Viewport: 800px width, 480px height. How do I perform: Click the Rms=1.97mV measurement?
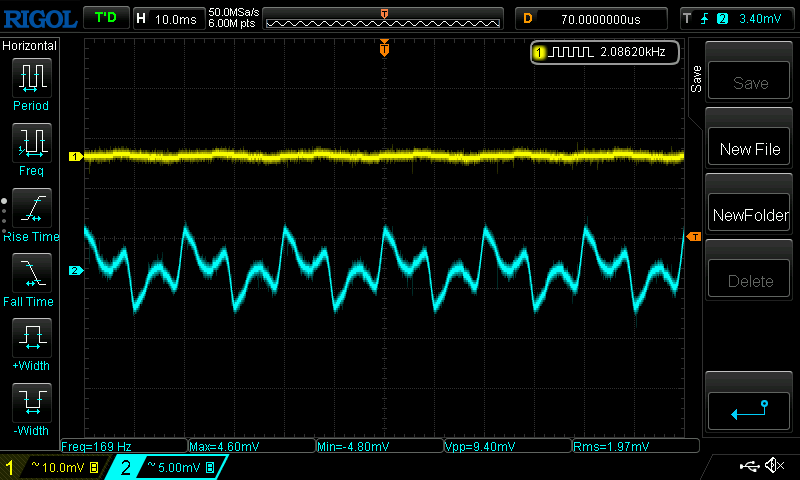point(611,446)
